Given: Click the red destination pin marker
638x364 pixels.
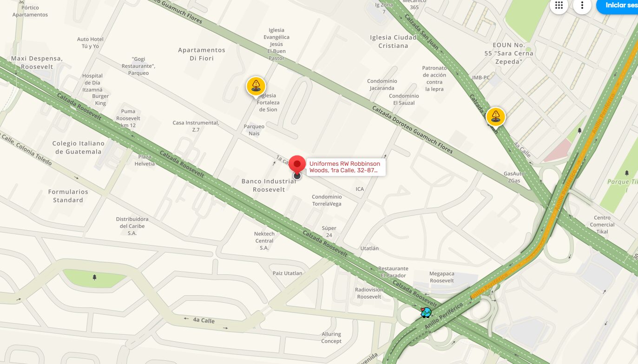Looking at the screenshot, I should click(297, 166).
